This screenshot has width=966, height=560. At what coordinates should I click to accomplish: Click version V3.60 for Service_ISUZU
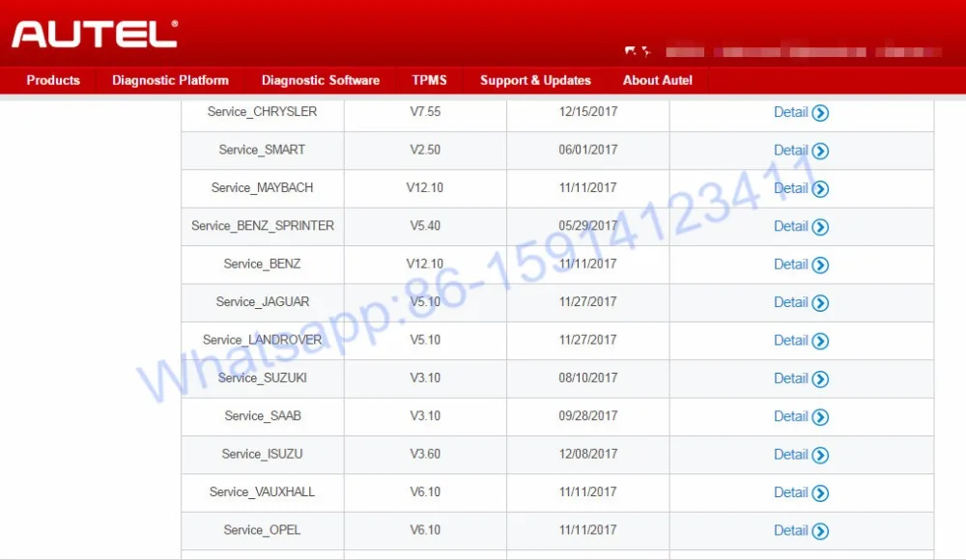(x=425, y=454)
